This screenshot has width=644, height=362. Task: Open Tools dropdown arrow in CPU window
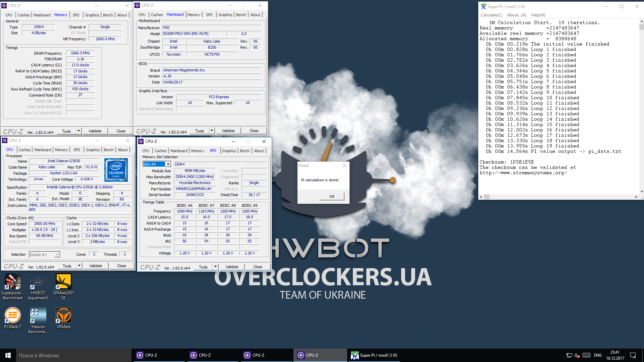pos(79,266)
